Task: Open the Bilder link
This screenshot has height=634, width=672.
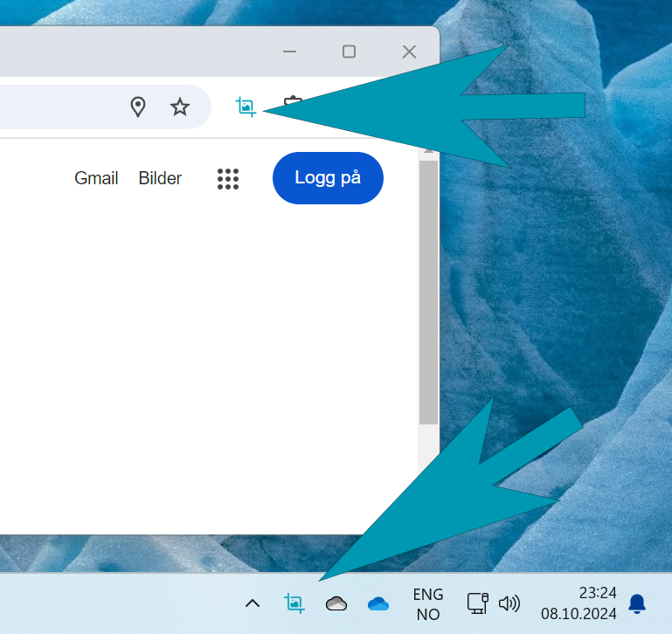Action: (160, 178)
